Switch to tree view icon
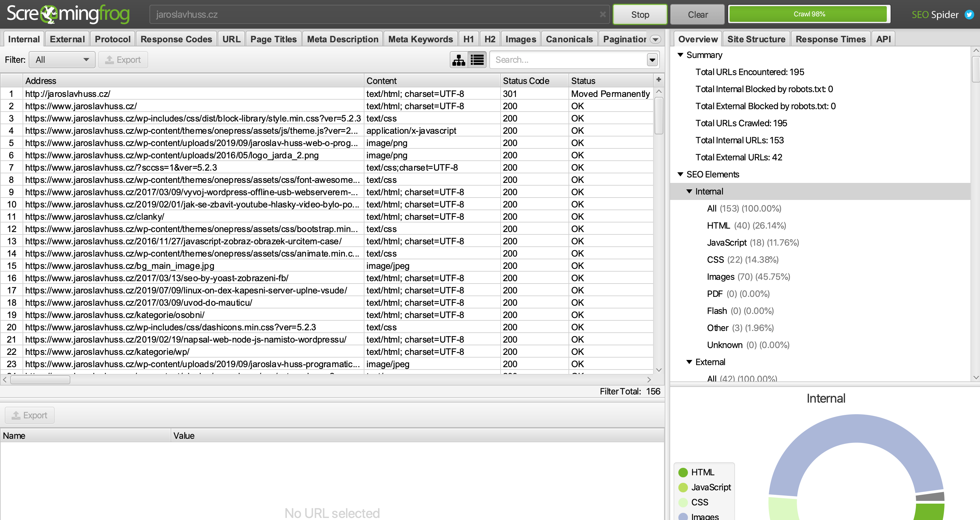This screenshot has height=520, width=980. click(459, 60)
